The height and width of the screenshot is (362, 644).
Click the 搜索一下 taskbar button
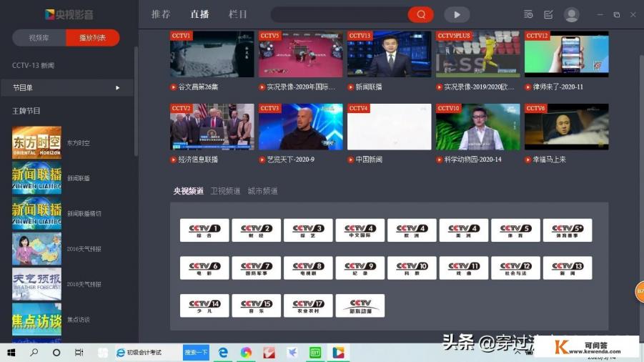pyautogui.click(x=196, y=353)
